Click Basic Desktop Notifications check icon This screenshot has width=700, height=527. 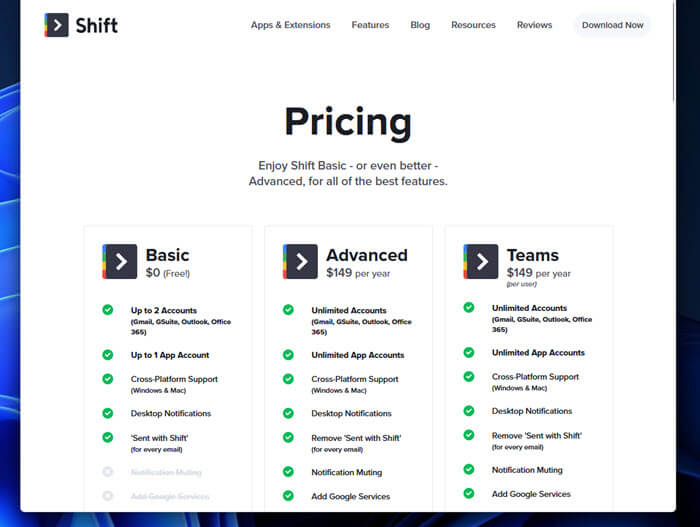click(x=108, y=413)
